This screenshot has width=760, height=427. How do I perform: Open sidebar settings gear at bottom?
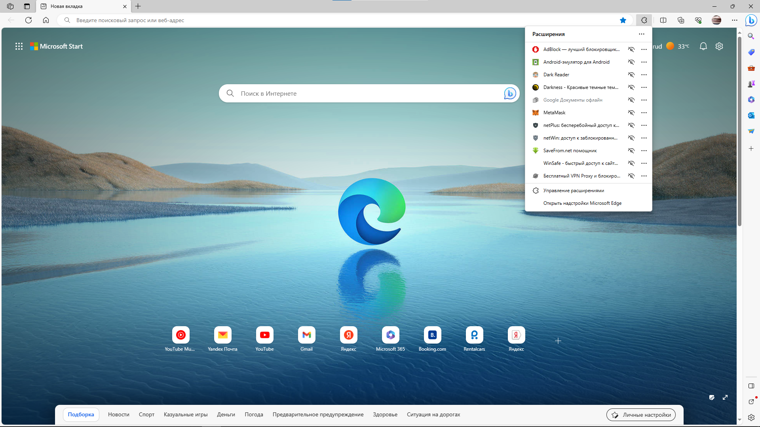pyautogui.click(x=751, y=417)
